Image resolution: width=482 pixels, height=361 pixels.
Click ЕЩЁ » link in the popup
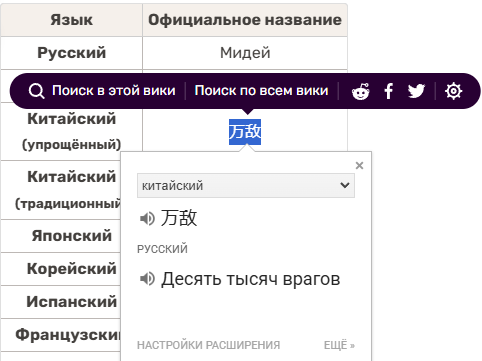pyautogui.click(x=339, y=345)
